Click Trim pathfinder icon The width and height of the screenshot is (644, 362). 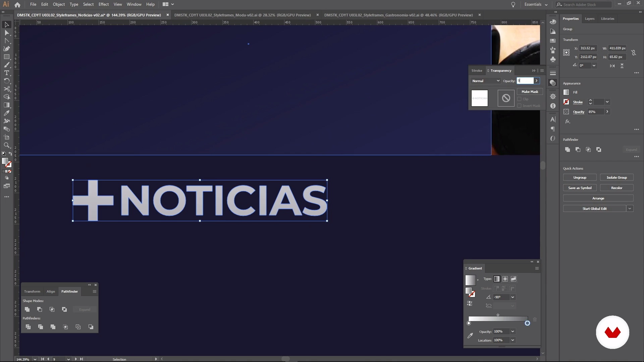point(41,327)
